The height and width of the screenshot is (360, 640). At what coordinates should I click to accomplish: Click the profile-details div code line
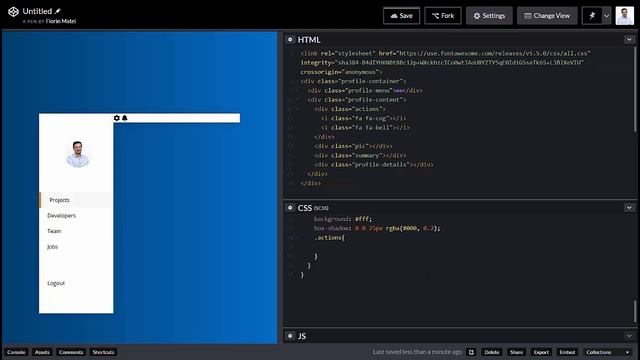(x=373, y=165)
